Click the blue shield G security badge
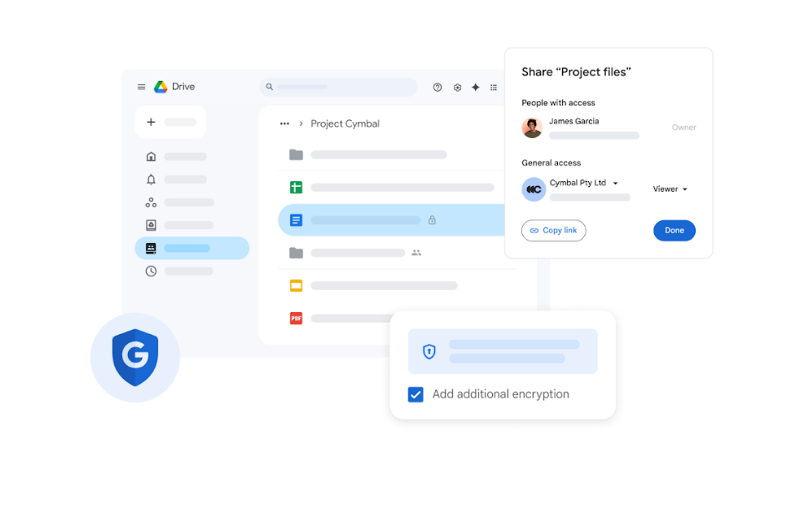Viewport: 812px width, 506px height. pyautogui.click(x=135, y=358)
